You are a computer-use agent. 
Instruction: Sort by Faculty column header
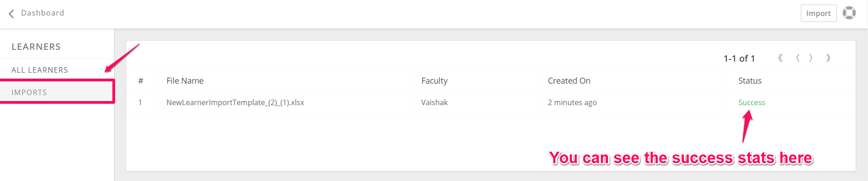point(434,81)
